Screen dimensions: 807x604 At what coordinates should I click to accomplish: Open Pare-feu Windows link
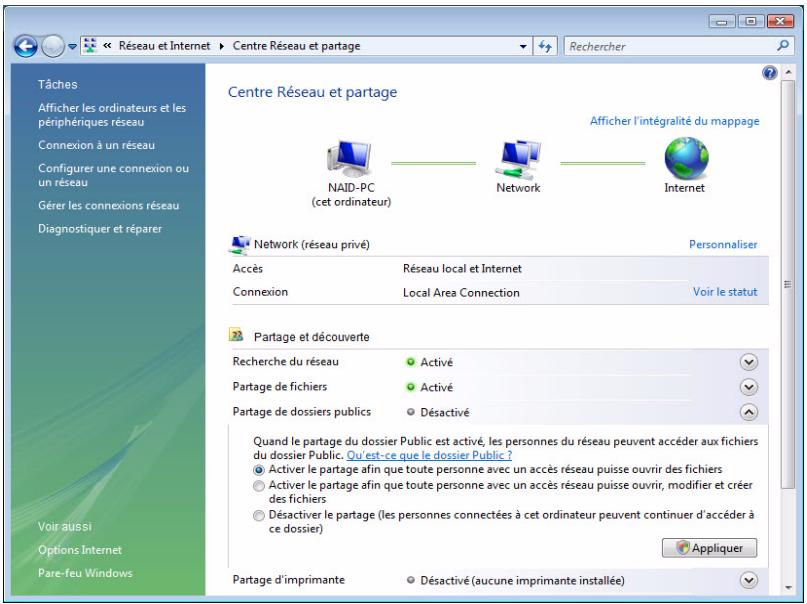(x=85, y=573)
